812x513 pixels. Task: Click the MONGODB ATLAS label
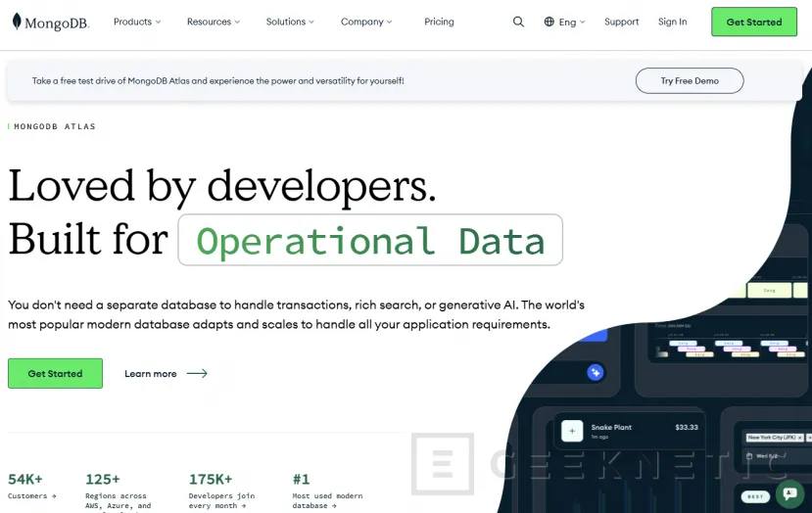(55, 126)
